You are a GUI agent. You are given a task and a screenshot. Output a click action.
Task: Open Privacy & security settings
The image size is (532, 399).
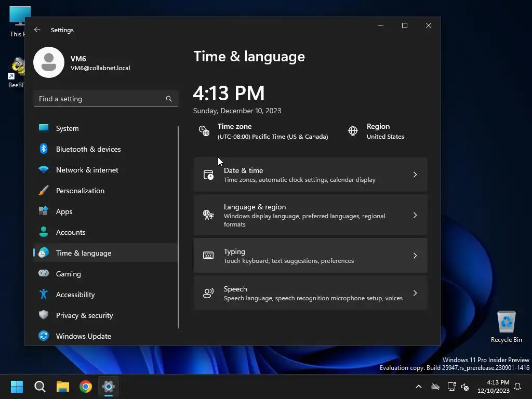[x=105, y=315]
